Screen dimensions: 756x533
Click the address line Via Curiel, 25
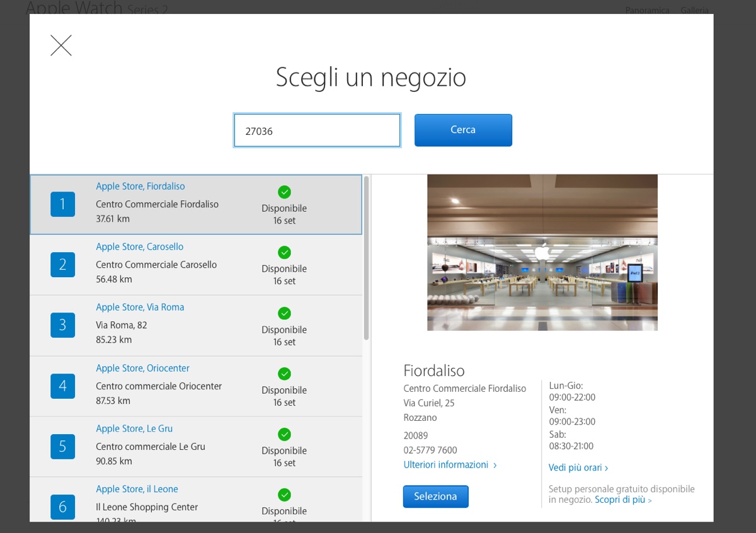[x=429, y=403]
